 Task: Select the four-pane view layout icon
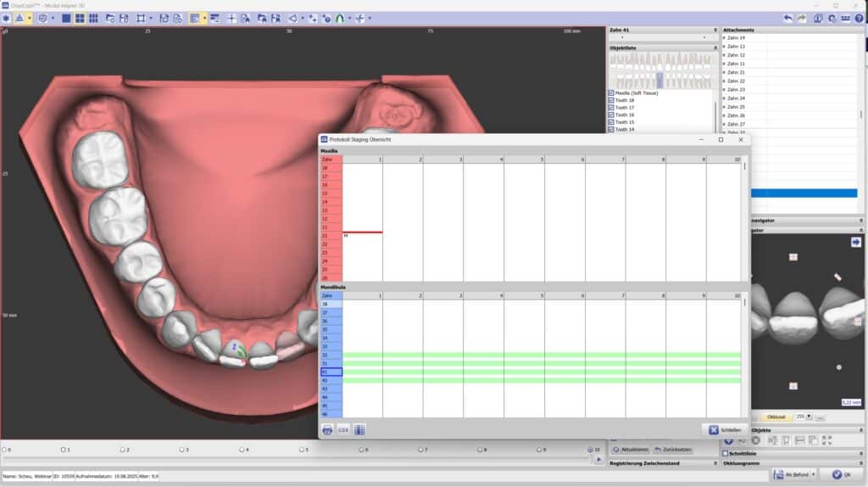tap(79, 18)
